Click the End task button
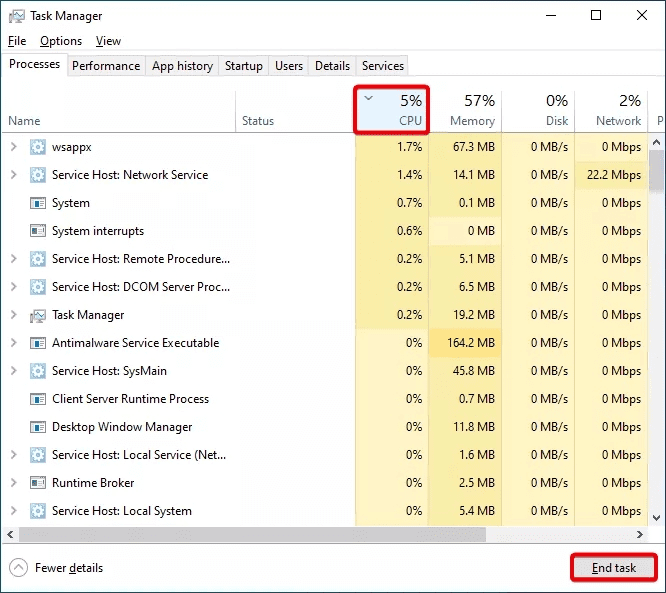Viewport: 666px width, 593px height. (x=614, y=568)
